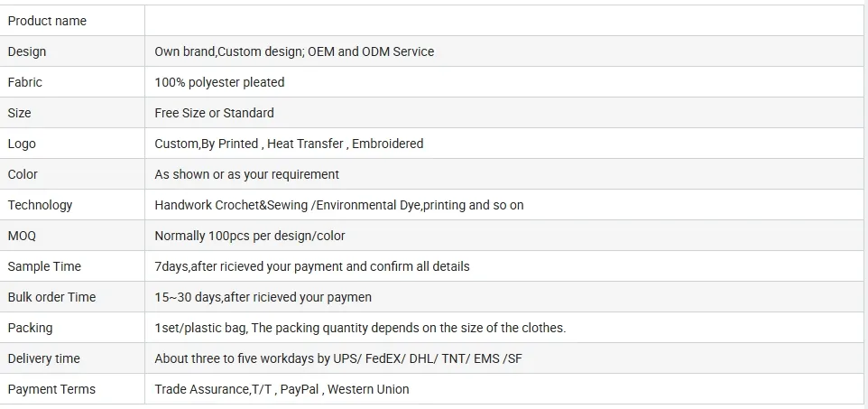The image size is (868, 409).
Task: Select the Logo row label
Action: [22, 144]
